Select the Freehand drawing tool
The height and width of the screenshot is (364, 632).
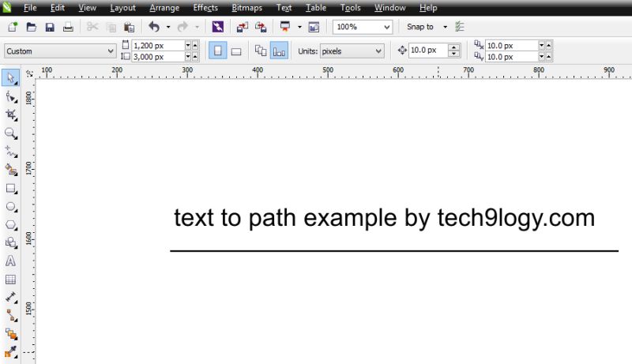11,152
